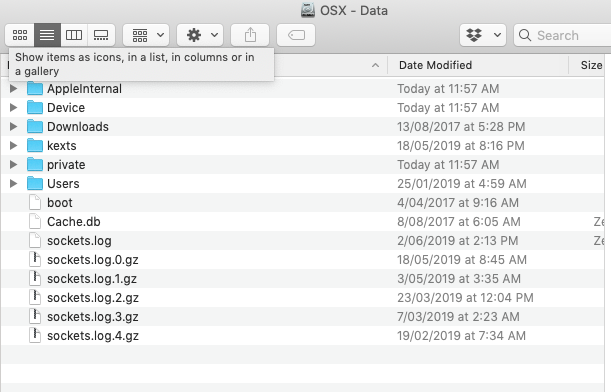The height and width of the screenshot is (392, 611).
Task: Click the 3/05/2019 at 3:35 AM date
Action: click(x=459, y=279)
